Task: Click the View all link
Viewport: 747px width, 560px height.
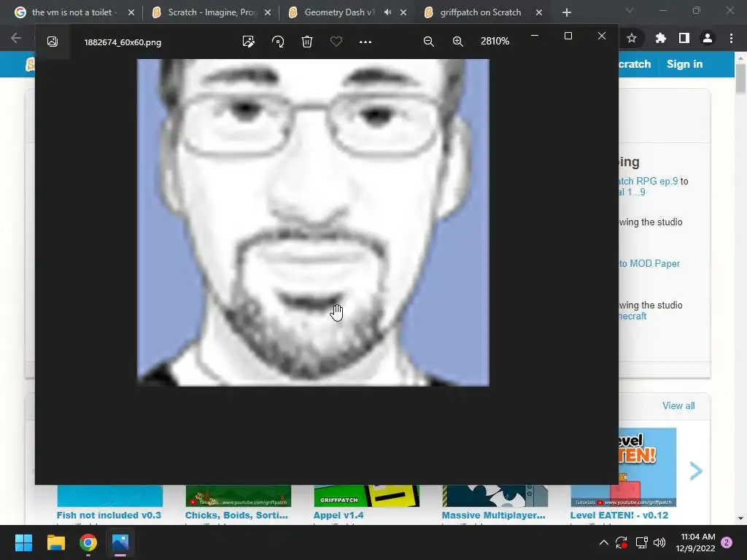Action: coord(678,405)
